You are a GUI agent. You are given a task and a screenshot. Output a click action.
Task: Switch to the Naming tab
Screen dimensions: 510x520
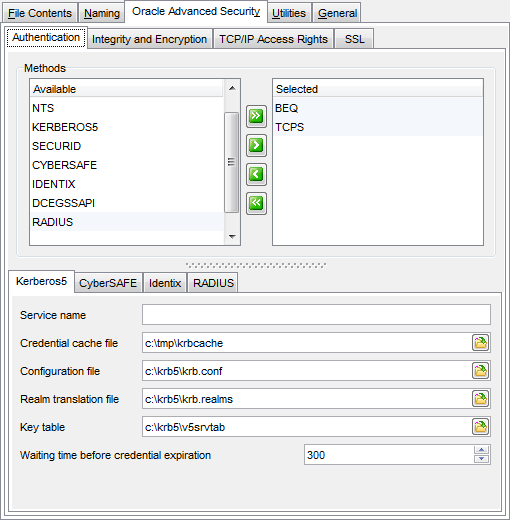tap(102, 13)
